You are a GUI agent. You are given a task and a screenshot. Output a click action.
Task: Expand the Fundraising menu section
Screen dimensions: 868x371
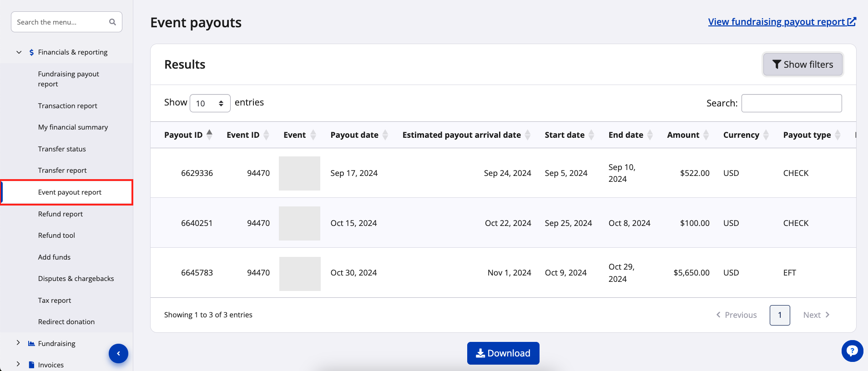pyautogui.click(x=18, y=343)
